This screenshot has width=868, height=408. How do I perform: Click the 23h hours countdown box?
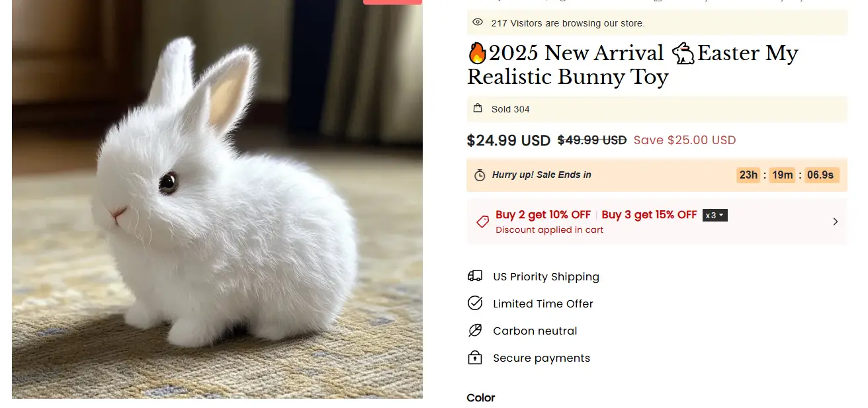pyautogui.click(x=748, y=175)
